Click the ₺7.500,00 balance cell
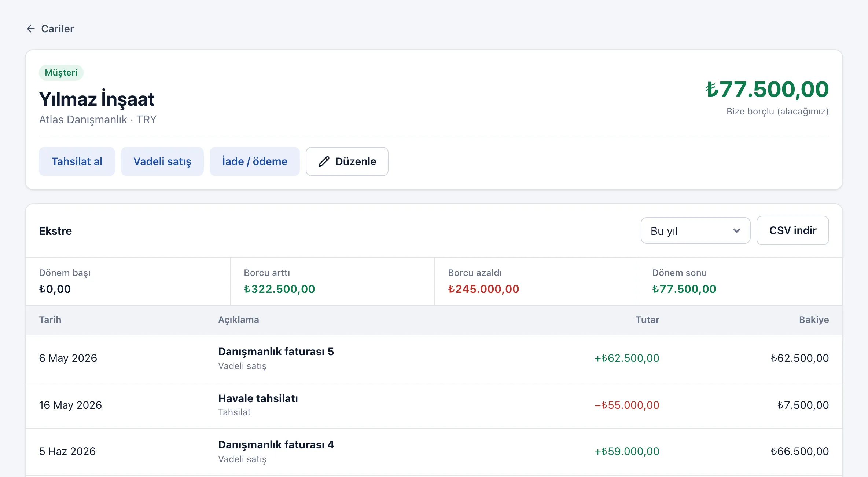This screenshot has height=477, width=868. (x=803, y=405)
